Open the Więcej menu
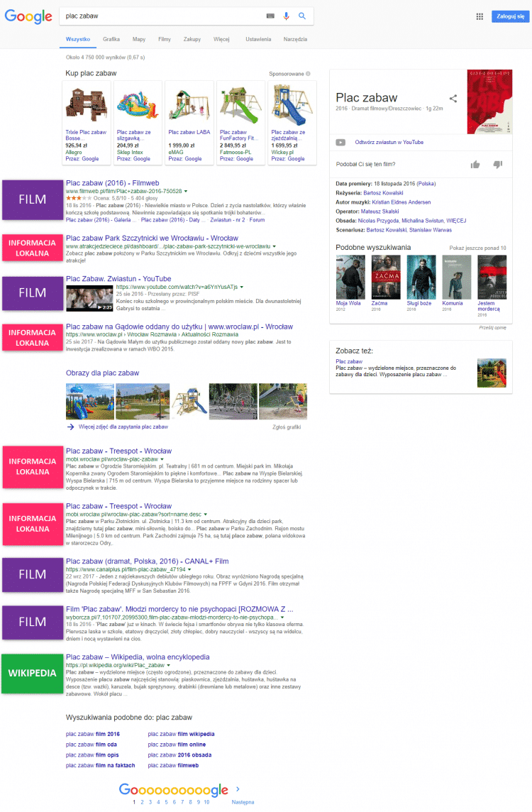The height and width of the screenshot is (812, 532). [221, 39]
